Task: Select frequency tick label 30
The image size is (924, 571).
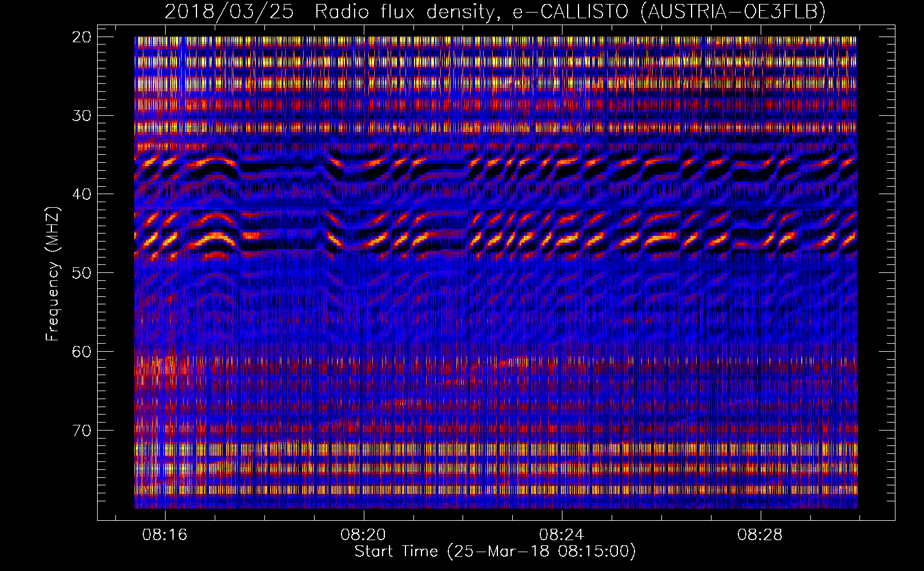Action: point(82,115)
